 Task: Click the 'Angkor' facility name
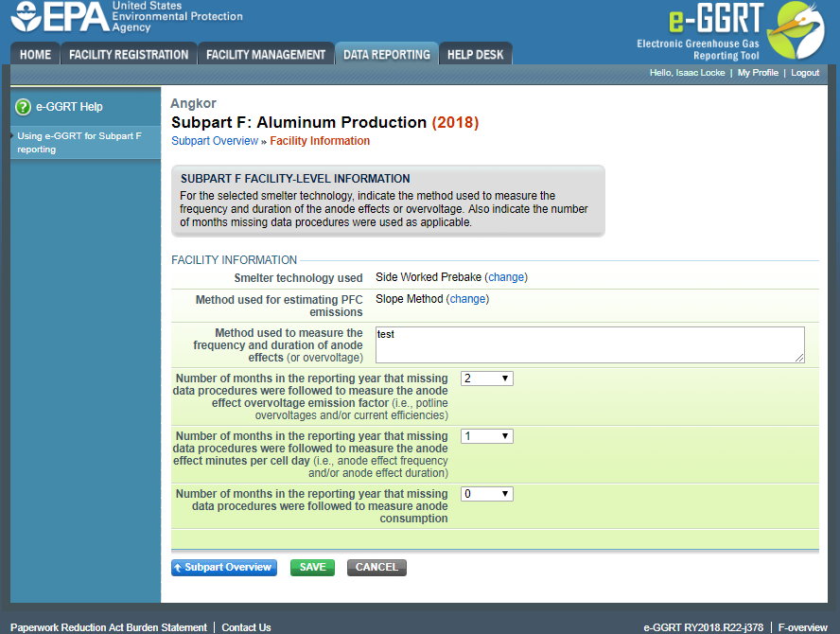click(x=193, y=103)
